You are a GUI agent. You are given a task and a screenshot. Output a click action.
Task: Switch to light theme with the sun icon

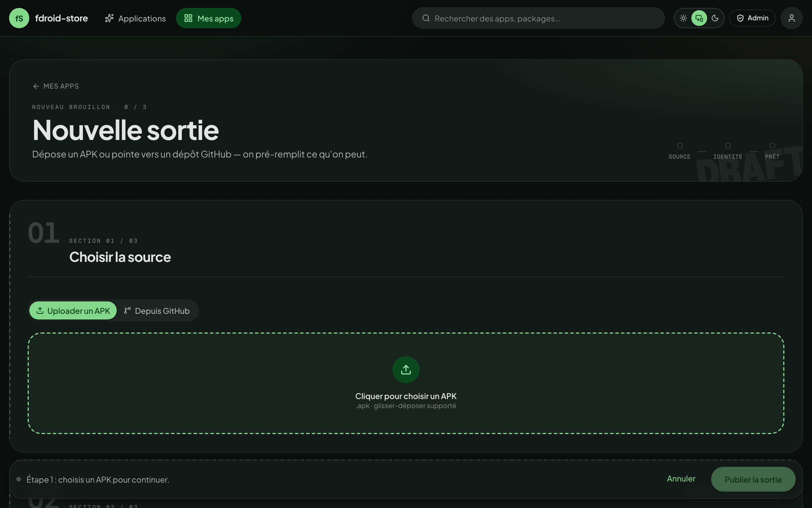tap(683, 18)
